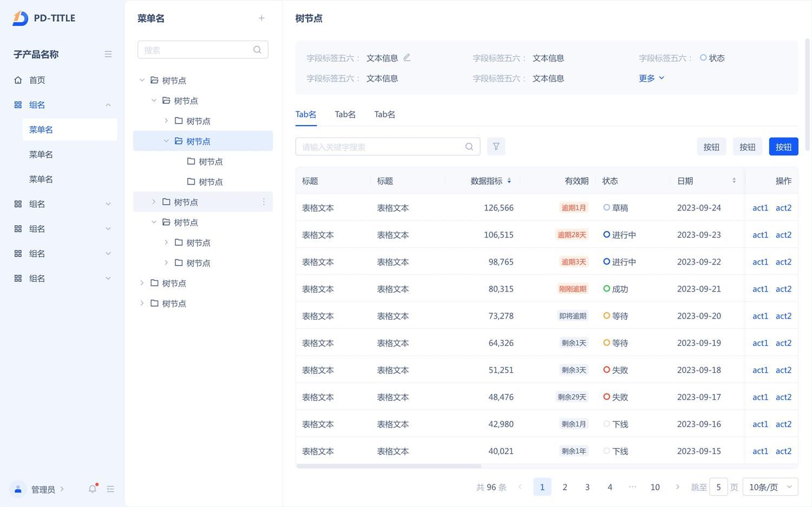This screenshot has height=507, width=812.
Task: Switch to the third Tab名 tab
Action: point(385,114)
